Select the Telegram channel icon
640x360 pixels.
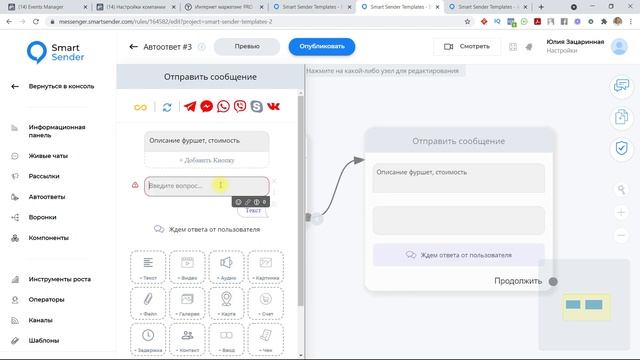click(x=190, y=107)
